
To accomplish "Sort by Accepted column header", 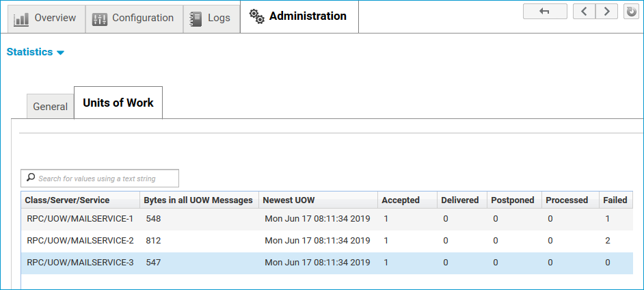I will (407, 200).
